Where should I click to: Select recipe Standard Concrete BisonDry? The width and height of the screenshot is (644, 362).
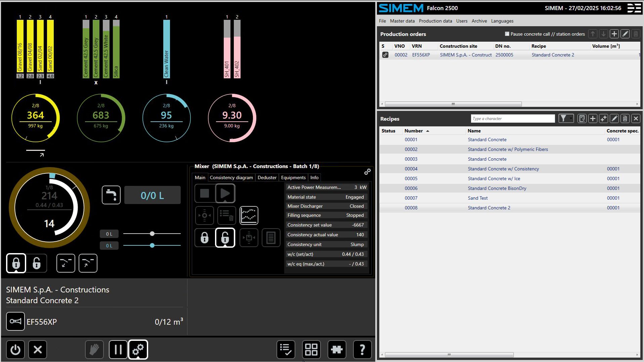497,188
